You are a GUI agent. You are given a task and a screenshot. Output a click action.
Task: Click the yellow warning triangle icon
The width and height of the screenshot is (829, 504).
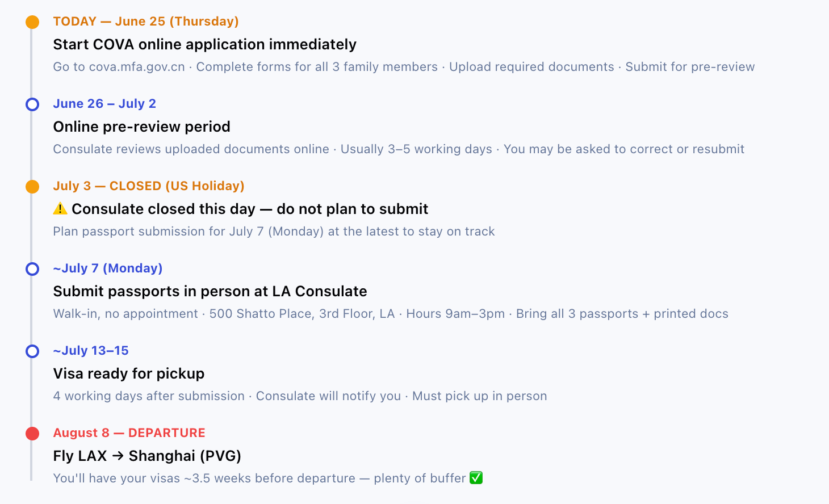[60, 208]
